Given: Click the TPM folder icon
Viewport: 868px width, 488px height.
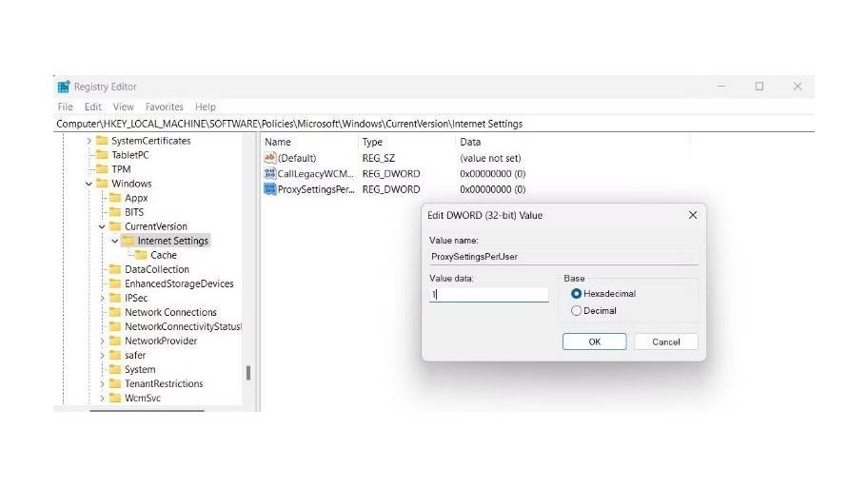Looking at the screenshot, I should coord(102,169).
